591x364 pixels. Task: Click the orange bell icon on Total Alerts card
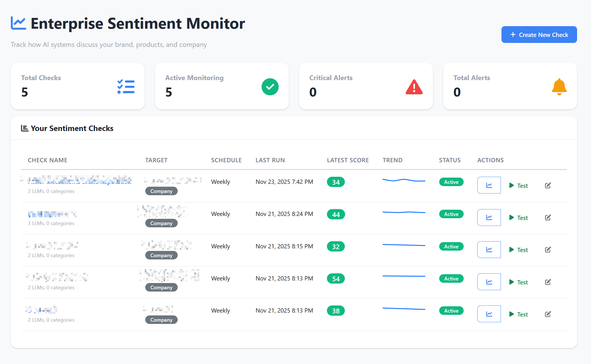point(559,86)
